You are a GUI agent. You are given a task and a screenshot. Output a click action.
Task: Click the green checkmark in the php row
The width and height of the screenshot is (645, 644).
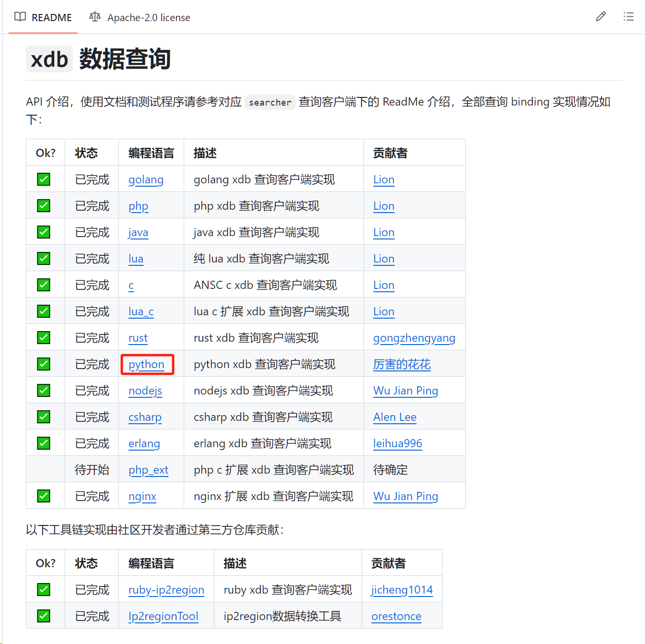(44, 205)
